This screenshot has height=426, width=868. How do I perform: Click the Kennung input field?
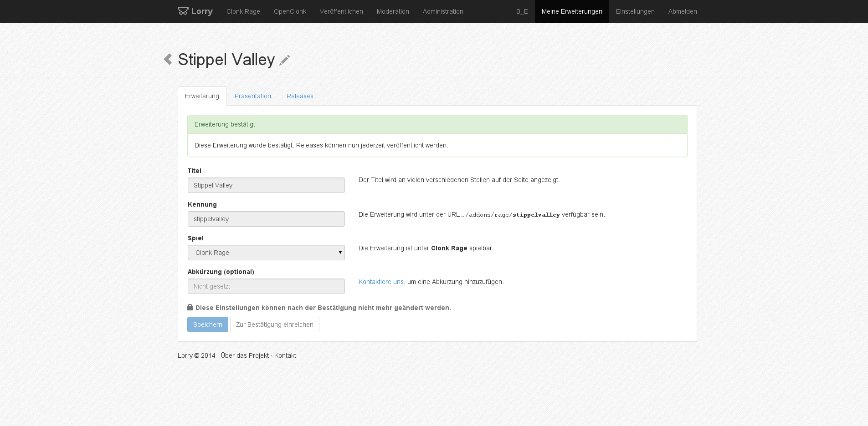(x=266, y=219)
